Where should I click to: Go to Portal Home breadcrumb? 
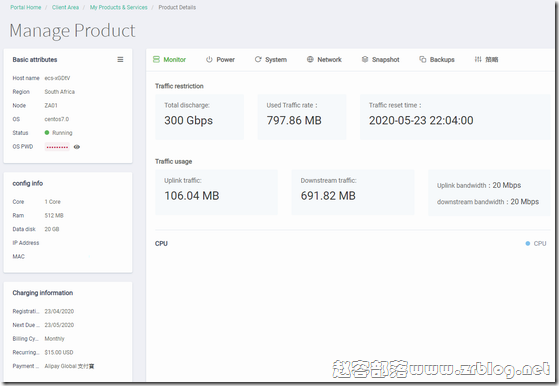click(26, 7)
